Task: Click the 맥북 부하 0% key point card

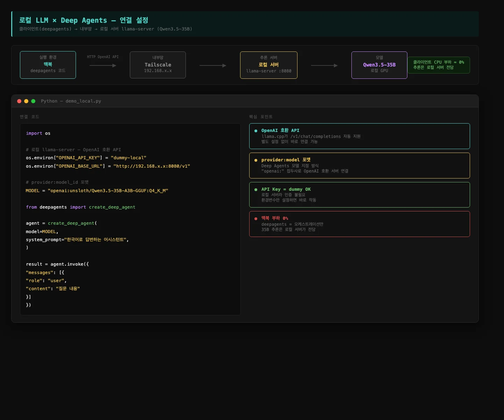Action: (x=359, y=224)
